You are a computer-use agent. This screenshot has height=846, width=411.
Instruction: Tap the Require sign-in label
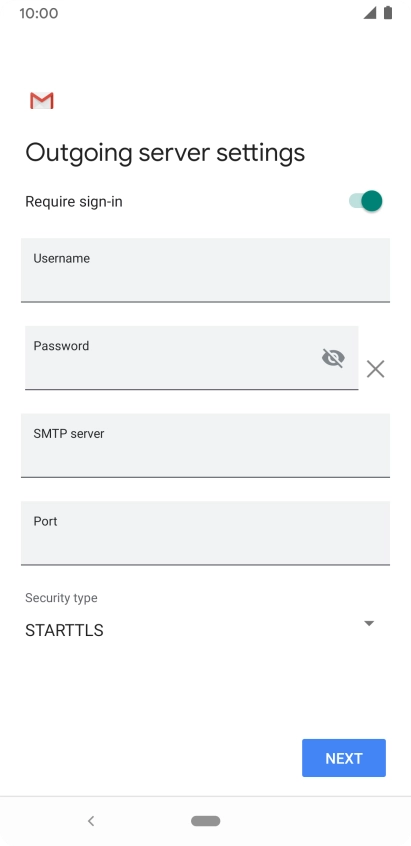pos(74,202)
